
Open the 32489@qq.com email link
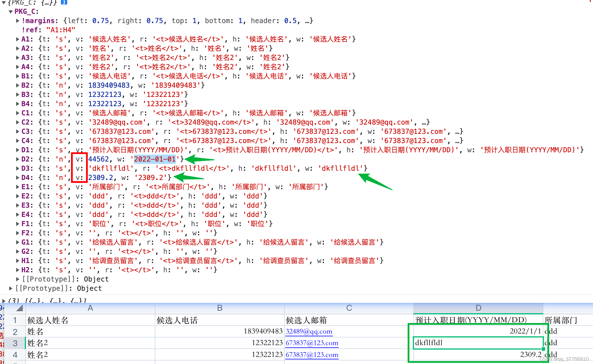point(309,331)
